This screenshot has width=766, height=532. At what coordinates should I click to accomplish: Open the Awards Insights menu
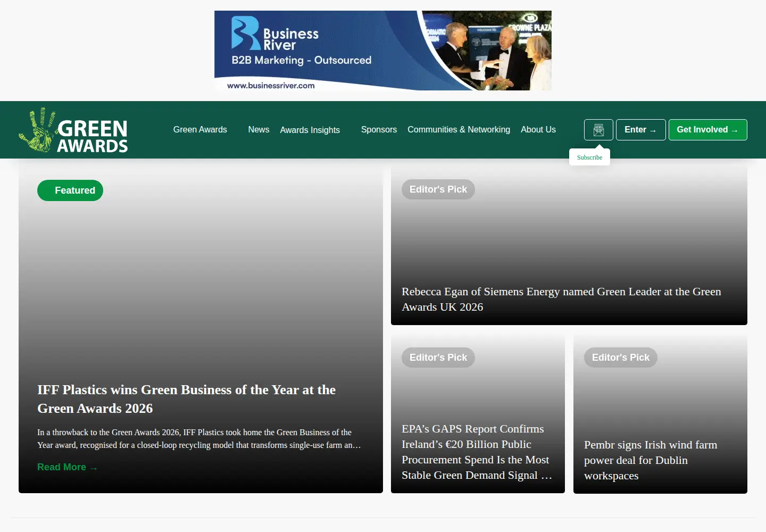pyautogui.click(x=310, y=130)
